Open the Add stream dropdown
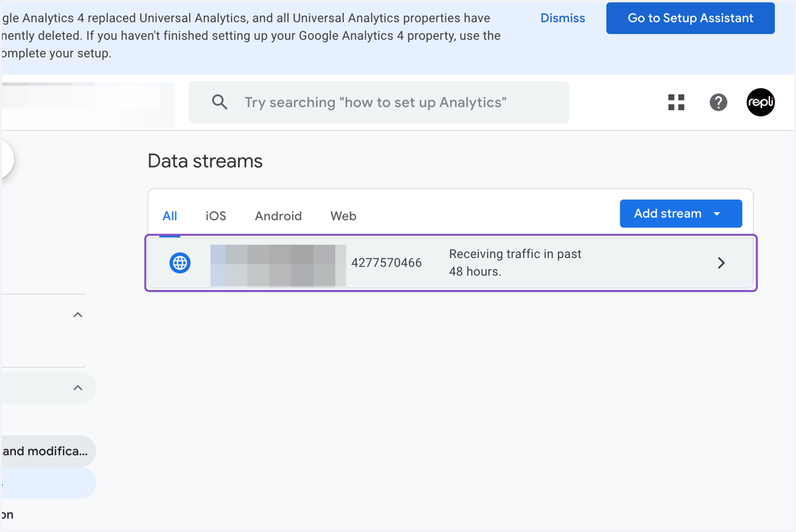Viewport: 796px width, 532px height. coord(681,214)
